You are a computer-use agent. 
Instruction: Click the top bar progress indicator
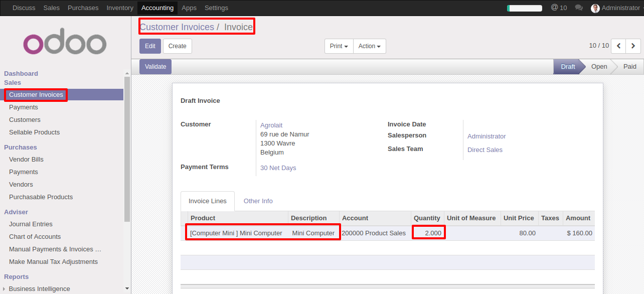[x=525, y=8]
